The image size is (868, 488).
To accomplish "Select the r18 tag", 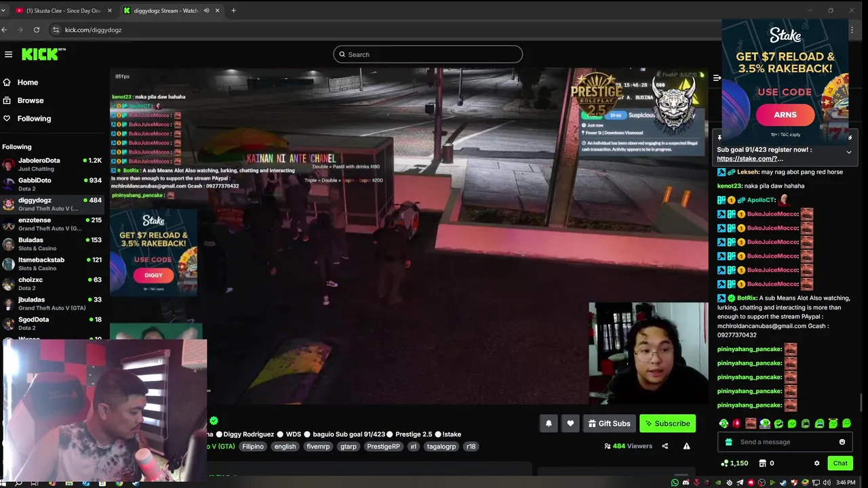I will [x=471, y=447].
